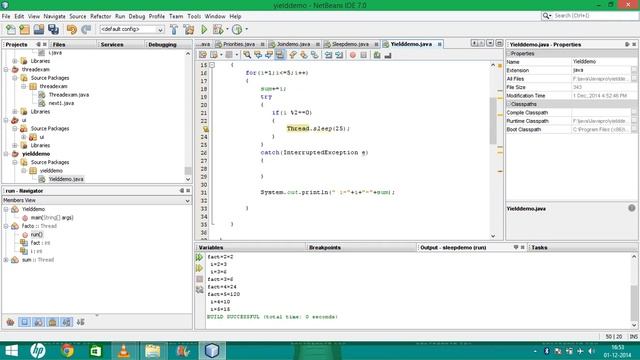Image resolution: width=640 pixels, height=360 pixels.
Task: Open the Navigate menu
Action: (x=54, y=16)
